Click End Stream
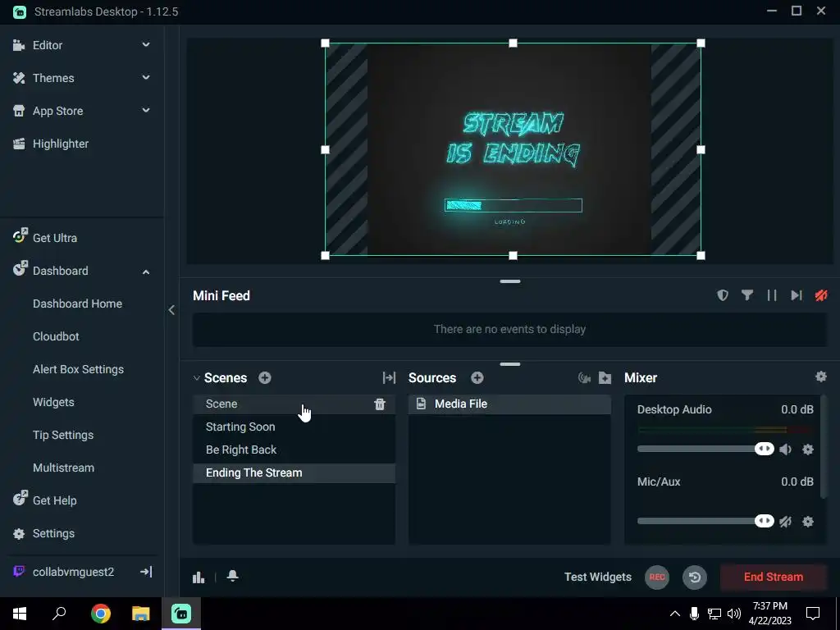840x630 pixels. 773,577
